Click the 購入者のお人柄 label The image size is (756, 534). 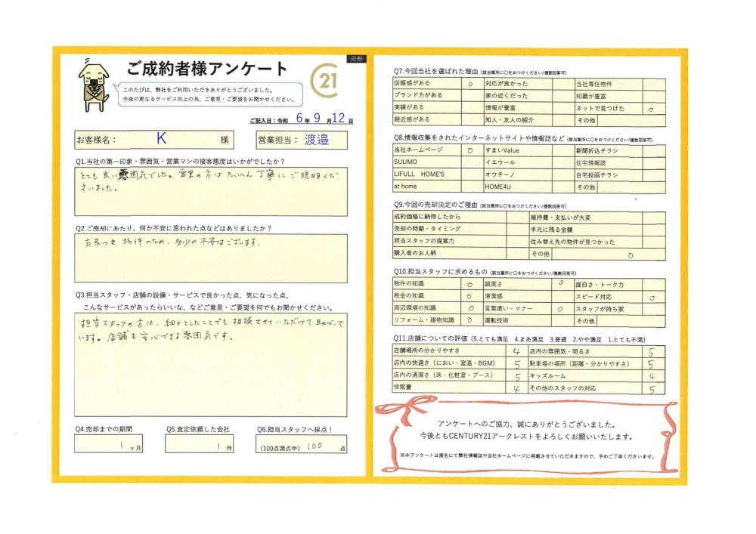coord(415,253)
